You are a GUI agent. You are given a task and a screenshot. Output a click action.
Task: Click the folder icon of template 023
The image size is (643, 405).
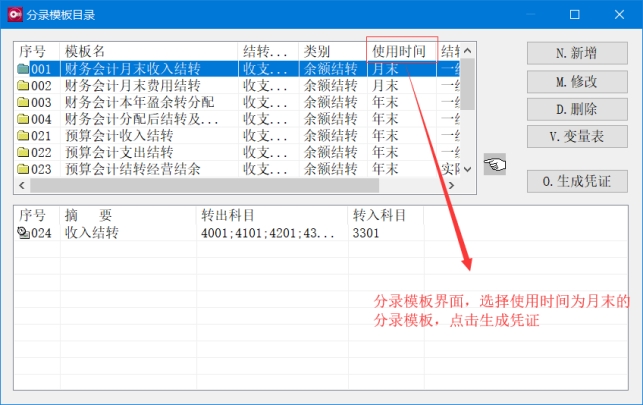tap(23, 169)
